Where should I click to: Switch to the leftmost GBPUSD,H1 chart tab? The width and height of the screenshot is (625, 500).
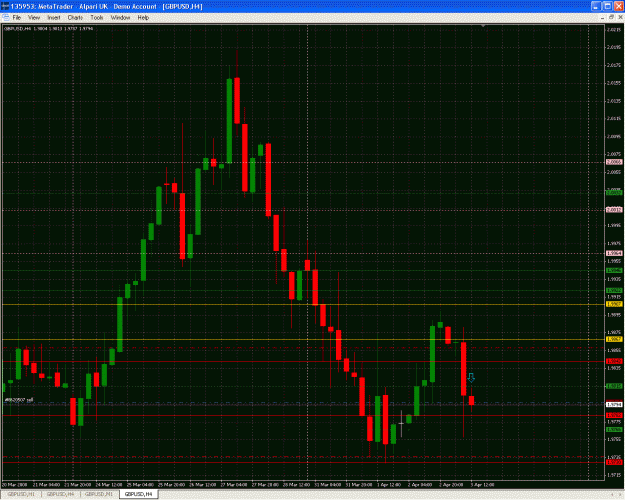coord(21,494)
